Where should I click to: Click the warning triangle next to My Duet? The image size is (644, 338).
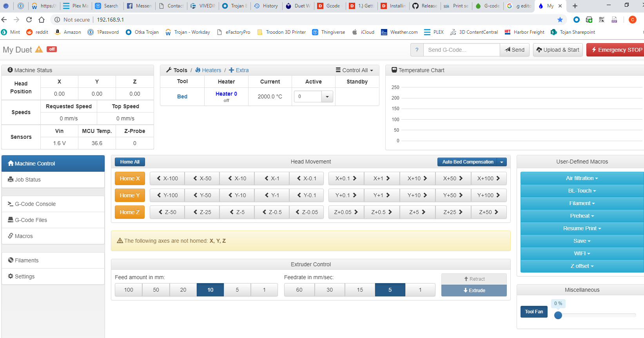click(39, 49)
